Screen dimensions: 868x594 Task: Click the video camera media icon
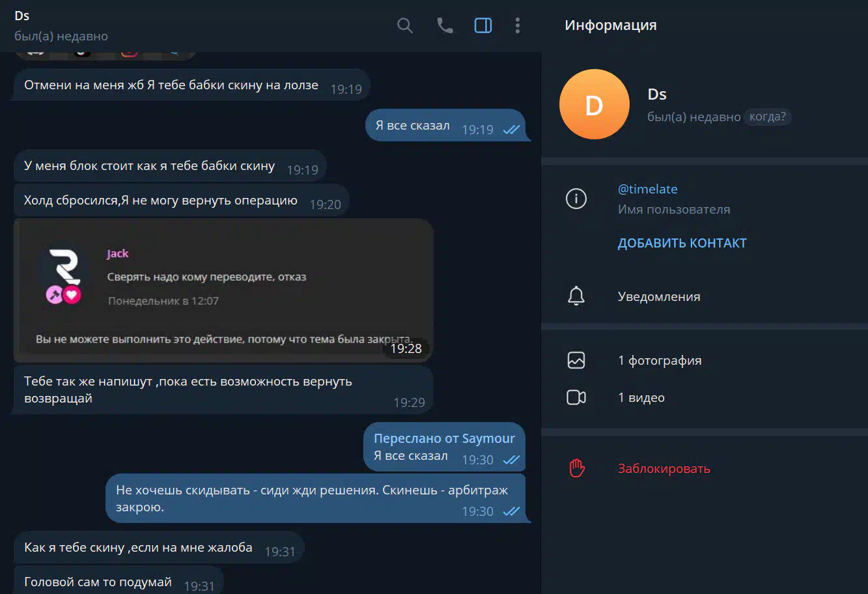(576, 397)
